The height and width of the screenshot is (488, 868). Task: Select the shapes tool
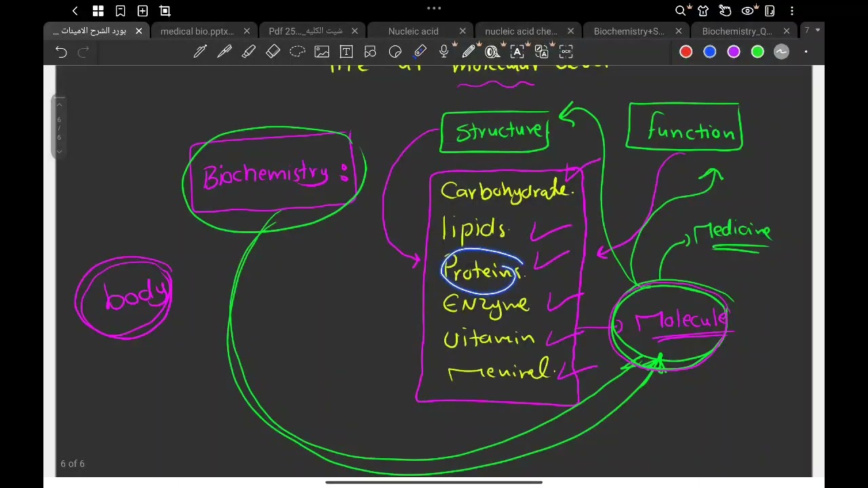pyautogui.click(x=370, y=52)
